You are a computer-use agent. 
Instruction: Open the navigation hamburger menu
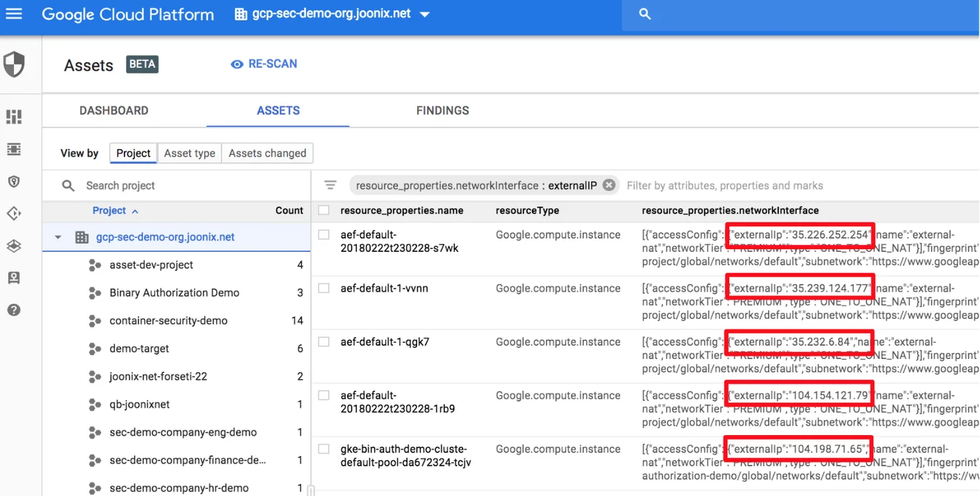[13, 14]
